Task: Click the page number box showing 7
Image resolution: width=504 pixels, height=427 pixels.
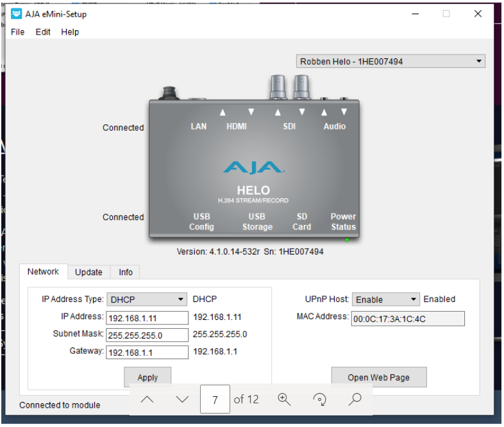Action: click(215, 399)
